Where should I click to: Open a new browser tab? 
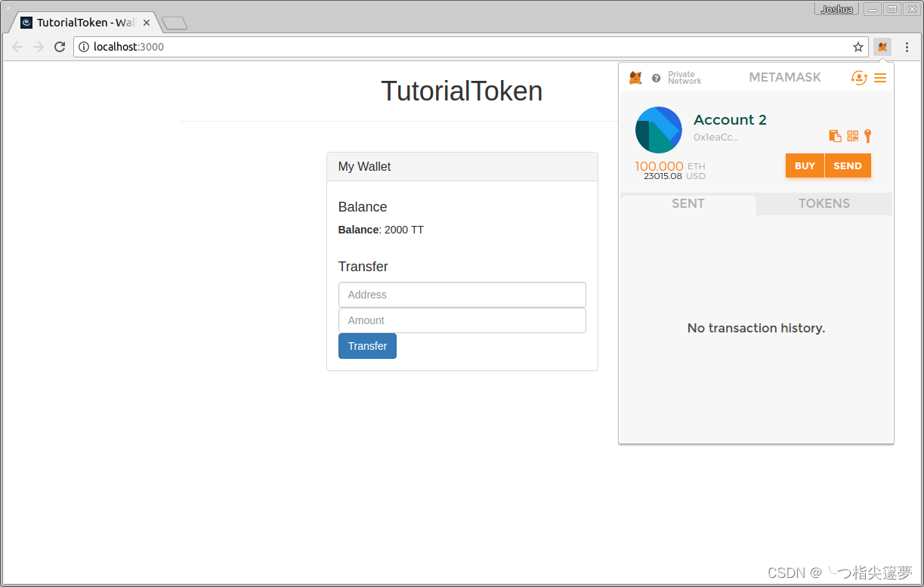(x=175, y=23)
